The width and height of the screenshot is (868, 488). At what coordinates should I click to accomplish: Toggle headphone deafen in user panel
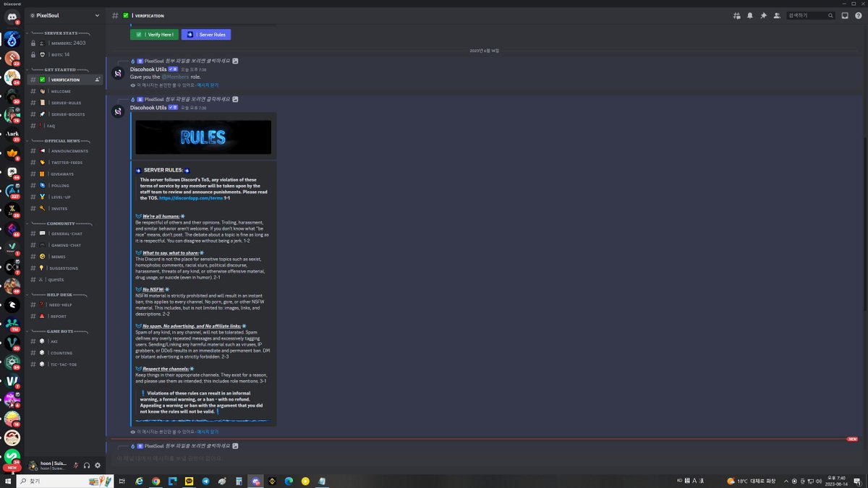87,466
